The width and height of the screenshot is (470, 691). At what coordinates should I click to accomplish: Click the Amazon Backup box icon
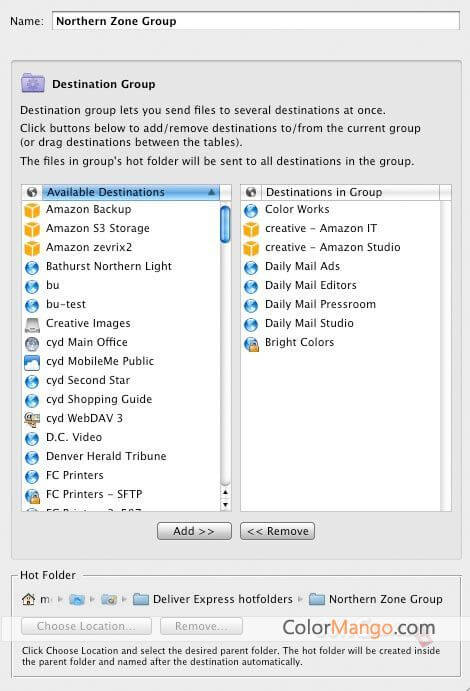tap(32, 210)
